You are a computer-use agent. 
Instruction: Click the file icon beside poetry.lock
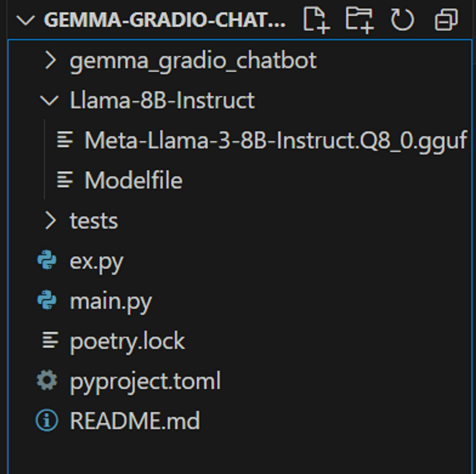click(50, 340)
